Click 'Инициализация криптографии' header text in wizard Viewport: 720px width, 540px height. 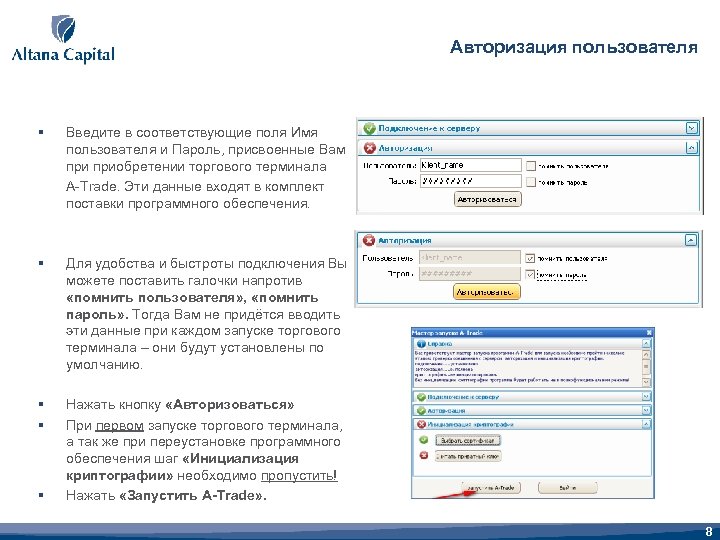click(x=470, y=424)
